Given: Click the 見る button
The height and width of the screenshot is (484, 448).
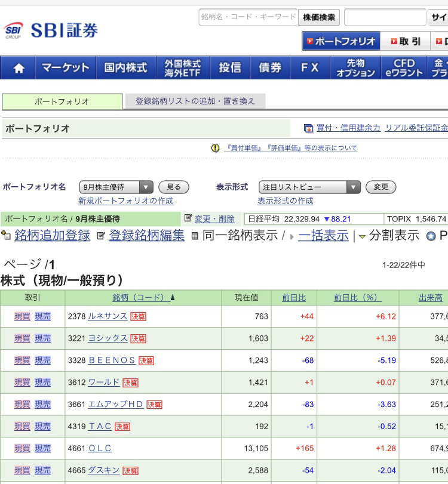Looking at the screenshot, I should click(x=174, y=187).
